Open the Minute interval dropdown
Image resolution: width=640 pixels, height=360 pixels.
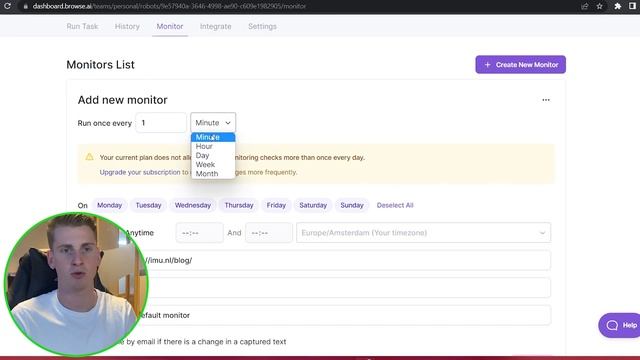[x=213, y=122]
